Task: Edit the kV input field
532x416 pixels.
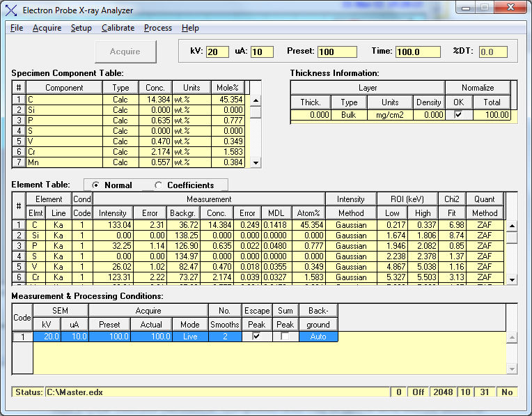Action: 217,52
